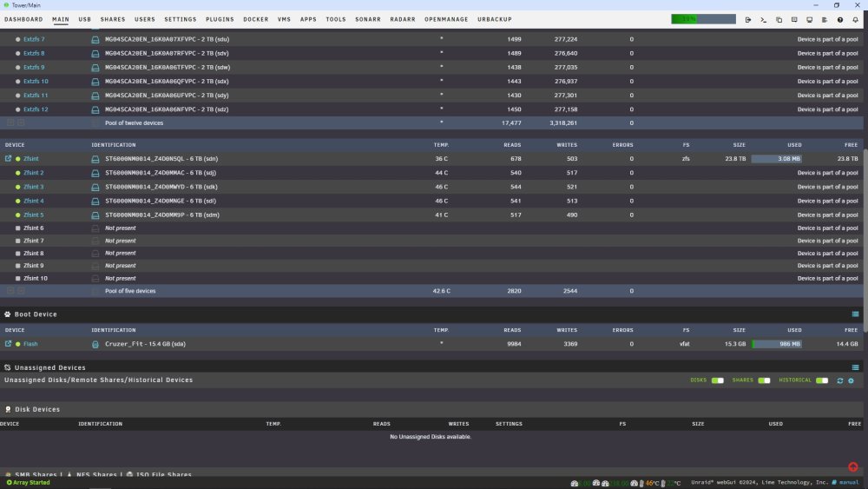Open the Extzfs 8 device link
868x489 pixels.
click(34, 53)
